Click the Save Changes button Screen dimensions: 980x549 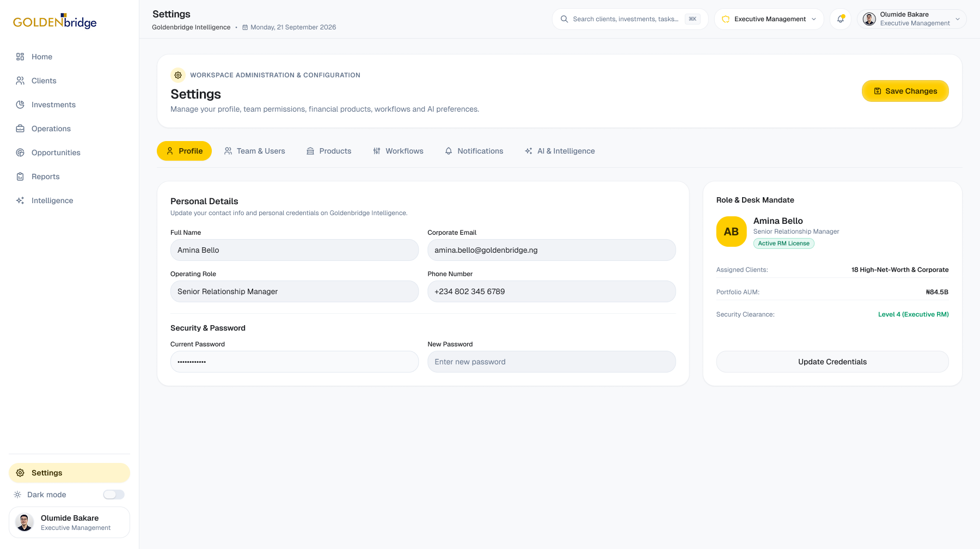point(905,91)
